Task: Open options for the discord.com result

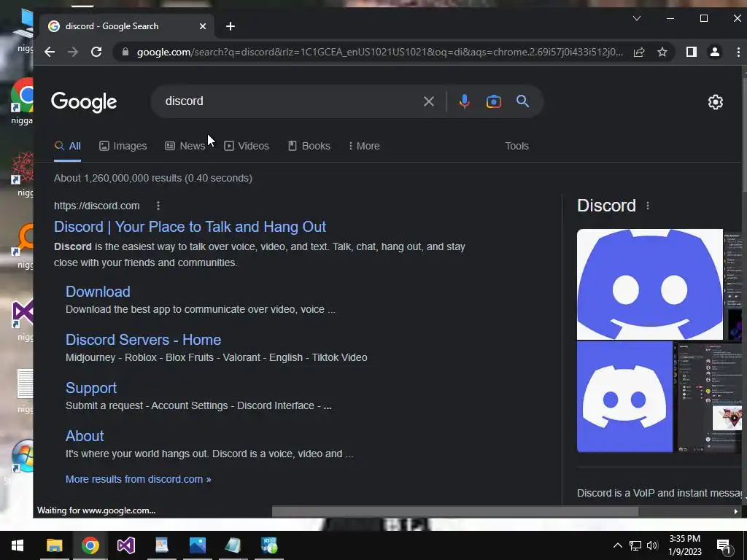Action: tap(158, 206)
